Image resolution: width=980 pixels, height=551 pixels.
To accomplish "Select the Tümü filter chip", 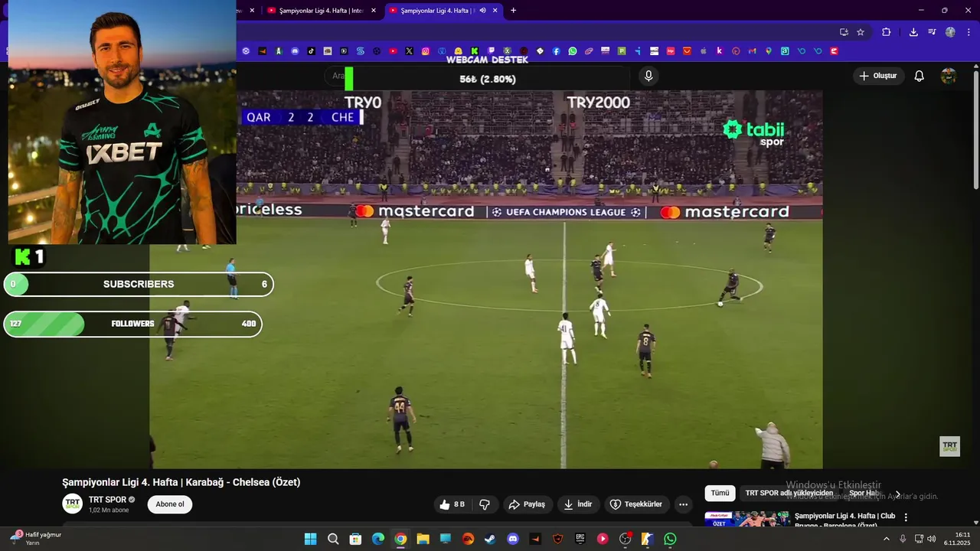I will click(720, 493).
